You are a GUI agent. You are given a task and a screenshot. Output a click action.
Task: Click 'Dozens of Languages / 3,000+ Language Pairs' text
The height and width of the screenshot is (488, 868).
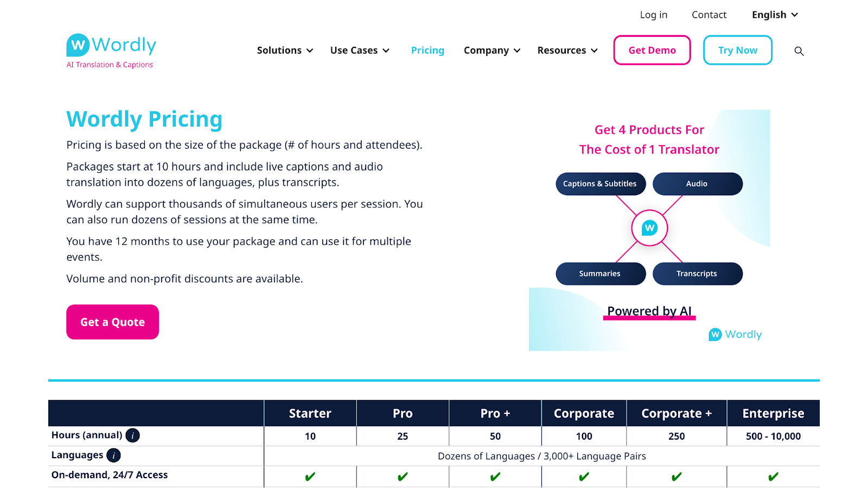[x=542, y=456]
